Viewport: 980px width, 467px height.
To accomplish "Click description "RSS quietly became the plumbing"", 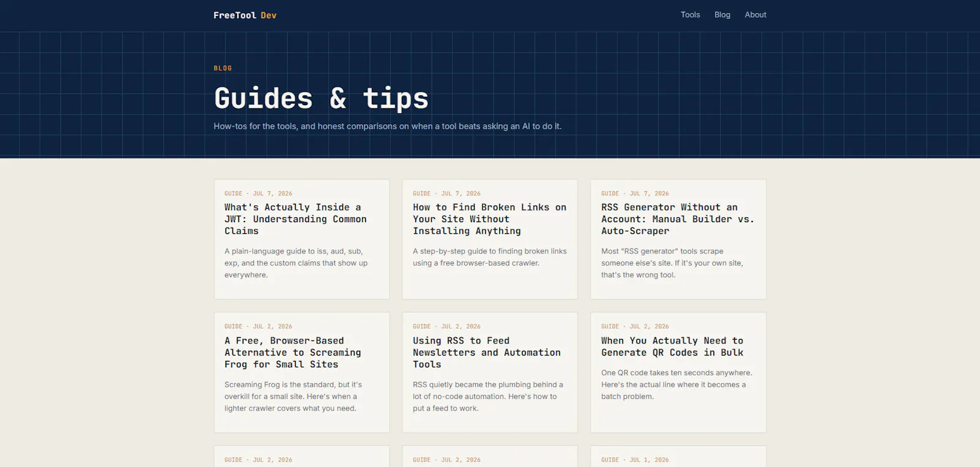I will pos(488,397).
